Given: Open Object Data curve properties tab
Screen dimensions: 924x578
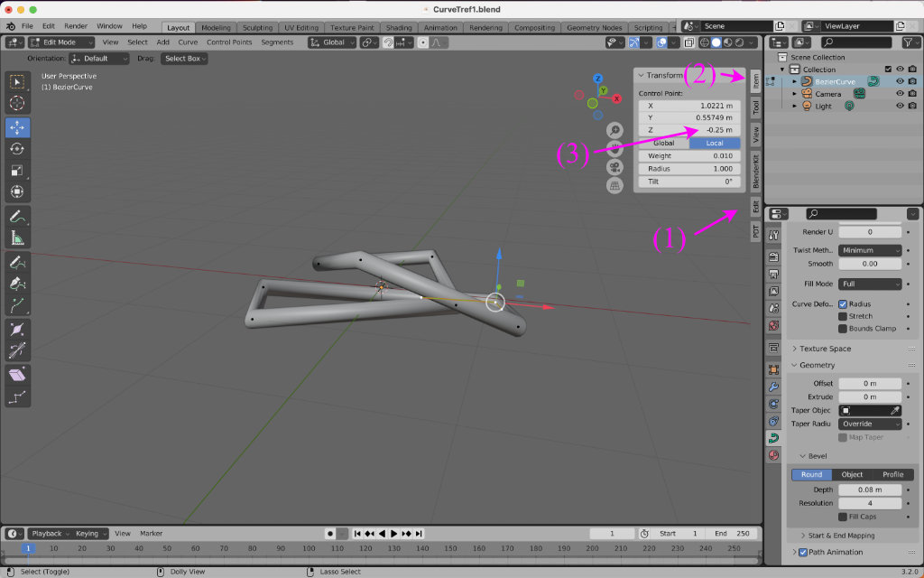Looking at the screenshot, I should [x=773, y=438].
